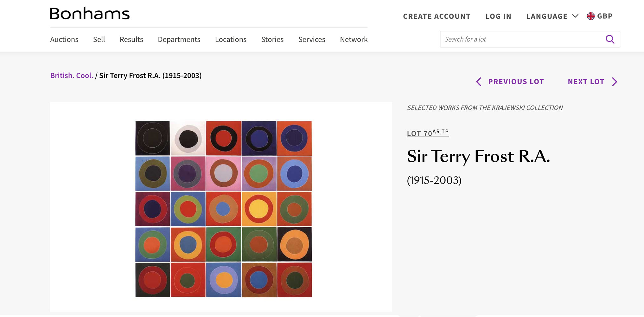Open the British. Cool. breadcrumb link

click(x=72, y=75)
